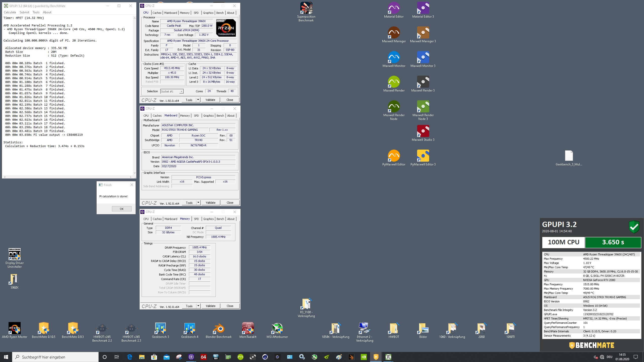Open the R3_3100 - Verknüpfung shortcut
Screen dimensions: 644x362
[306, 308]
